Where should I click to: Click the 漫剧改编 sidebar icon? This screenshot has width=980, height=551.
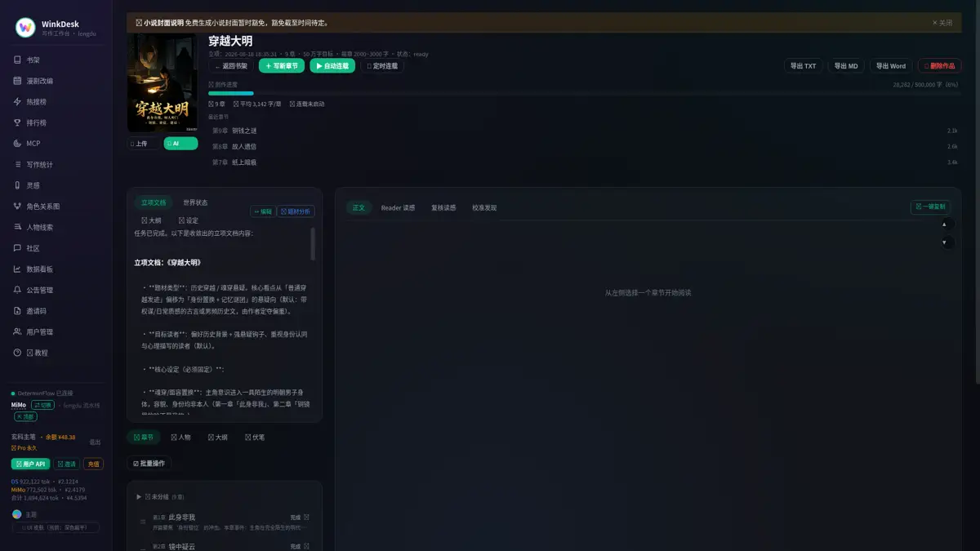pos(17,81)
